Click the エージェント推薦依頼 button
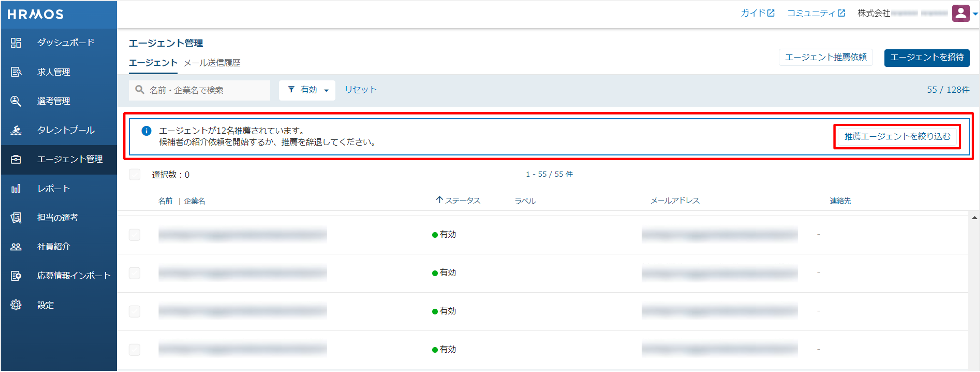Screen dimensions: 980x372 pyautogui.click(x=826, y=57)
